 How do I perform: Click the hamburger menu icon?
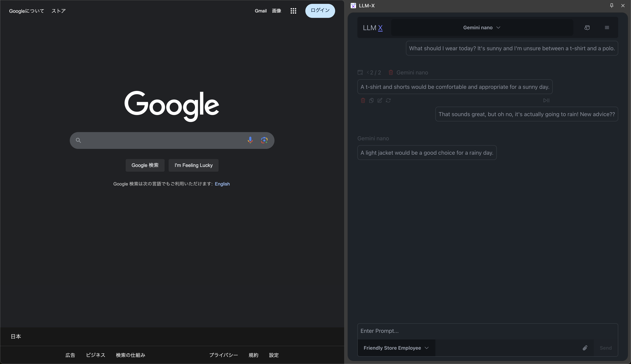coord(607,27)
